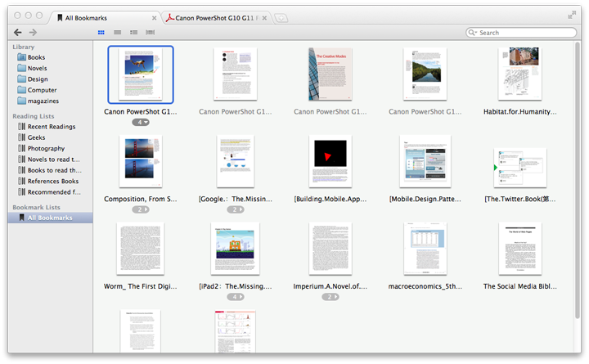Open macroeconomics_5th thumbnail
The width and height of the screenshot is (589, 364).
[425, 249]
